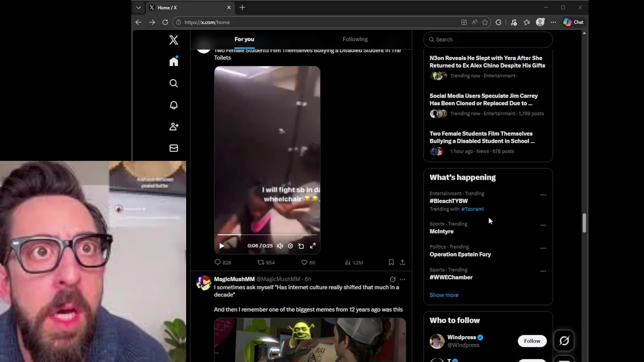Open floating Grok button
Image resolution: width=644 pixels, height=362 pixels.
coord(564,341)
